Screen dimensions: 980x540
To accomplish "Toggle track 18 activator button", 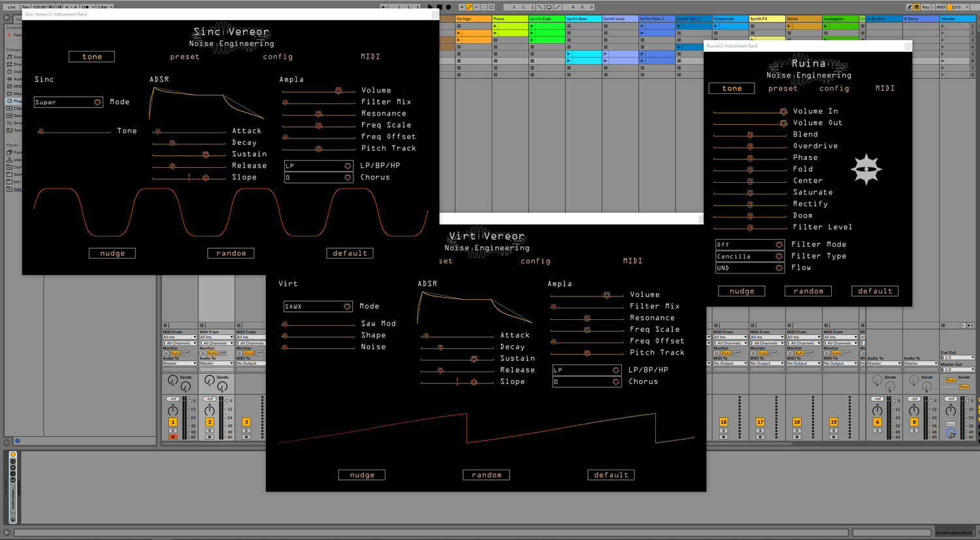I will click(797, 422).
